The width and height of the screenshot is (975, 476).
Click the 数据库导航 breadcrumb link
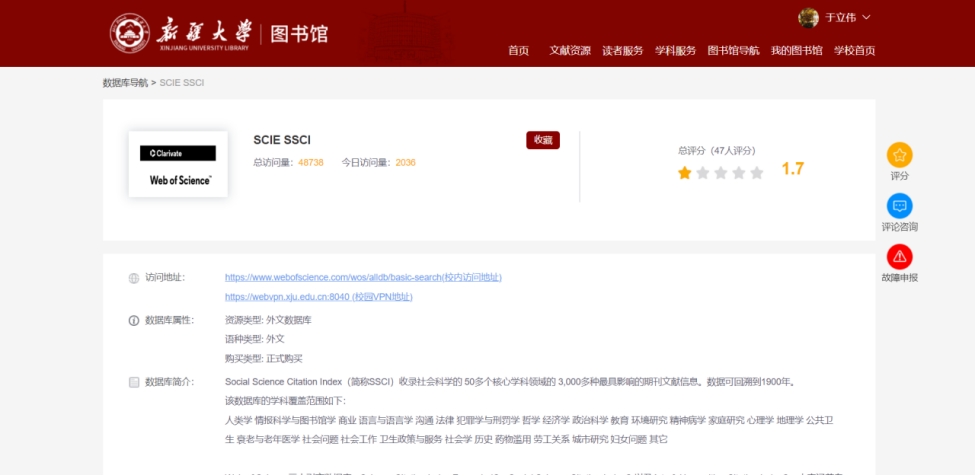click(x=126, y=83)
